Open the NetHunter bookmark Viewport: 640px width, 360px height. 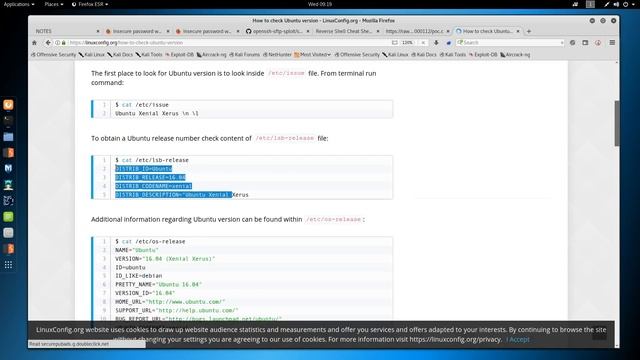tap(277, 54)
